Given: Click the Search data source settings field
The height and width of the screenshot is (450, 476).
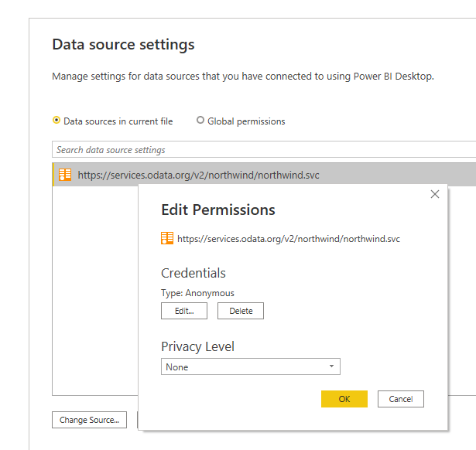Looking at the screenshot, I should 264,149.
